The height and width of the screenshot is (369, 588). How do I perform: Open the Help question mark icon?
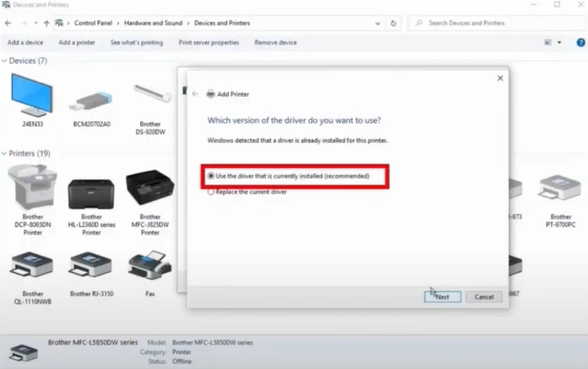click(x=580, y=42)
